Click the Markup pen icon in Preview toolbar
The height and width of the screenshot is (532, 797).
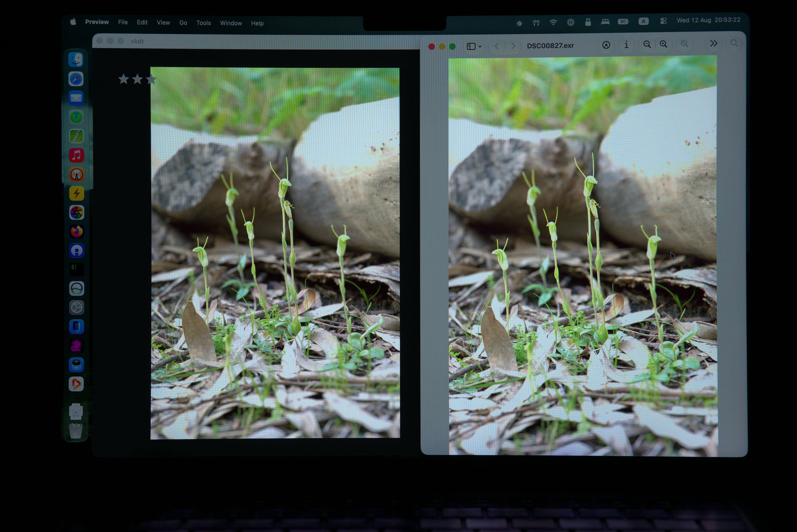606,45
